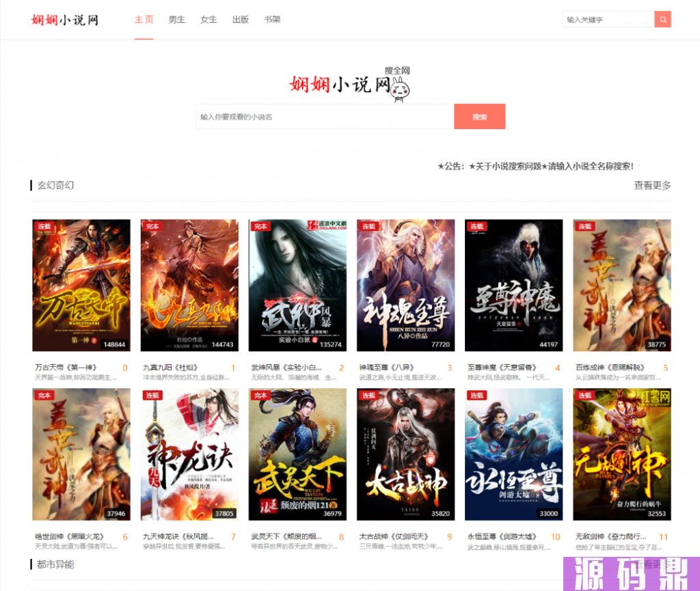Click title link 太古战神《仗剑问天》
The image size is (700, 591).
point(394,536)
